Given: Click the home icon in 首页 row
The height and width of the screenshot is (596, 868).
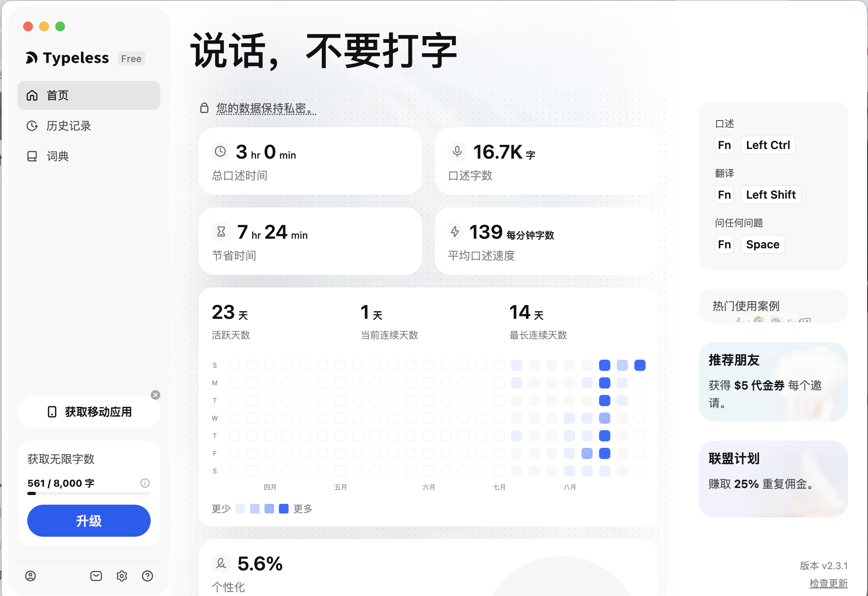Looking at the screenshot, I should 32,95.
